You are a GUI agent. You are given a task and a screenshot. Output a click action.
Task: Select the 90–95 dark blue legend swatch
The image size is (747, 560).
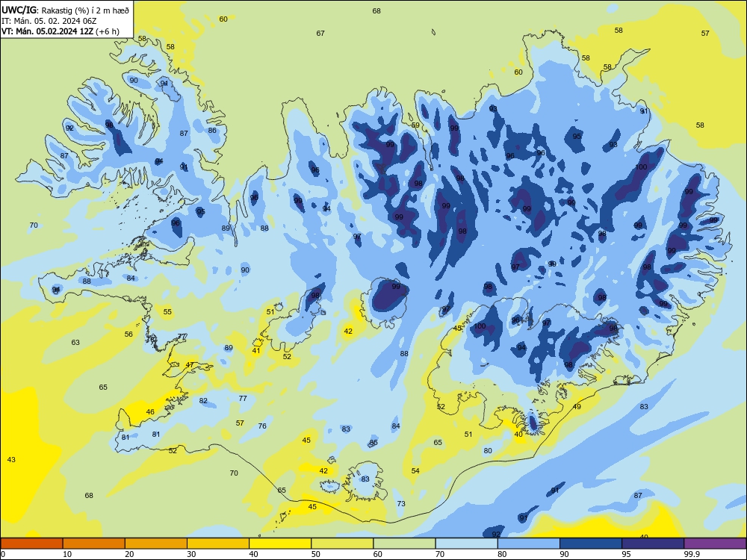click(x=591, y=544)
